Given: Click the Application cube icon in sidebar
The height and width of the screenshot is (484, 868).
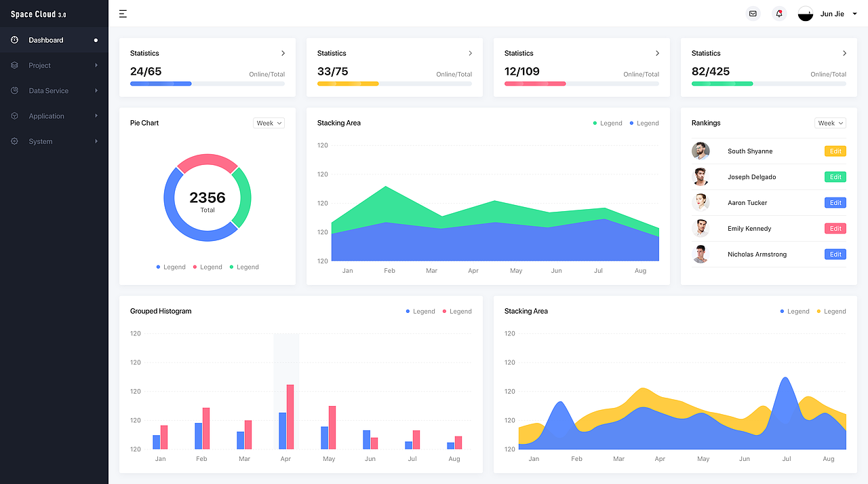Looking at the screenshot, I should 14,116.
